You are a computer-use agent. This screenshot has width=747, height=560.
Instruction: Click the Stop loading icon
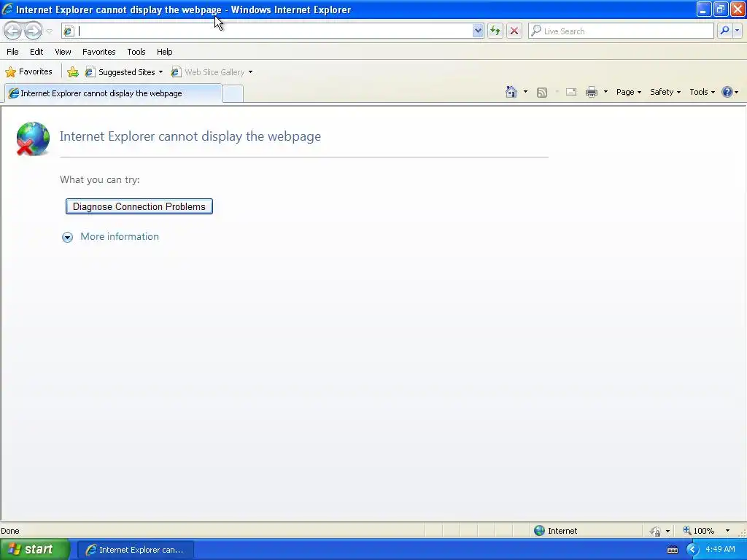tap(514, 31)
